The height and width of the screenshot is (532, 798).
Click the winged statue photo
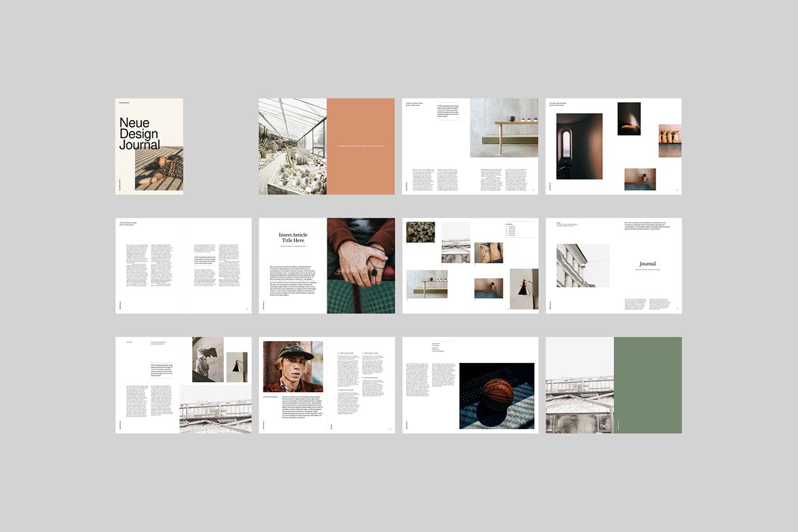tap(207, 359)
